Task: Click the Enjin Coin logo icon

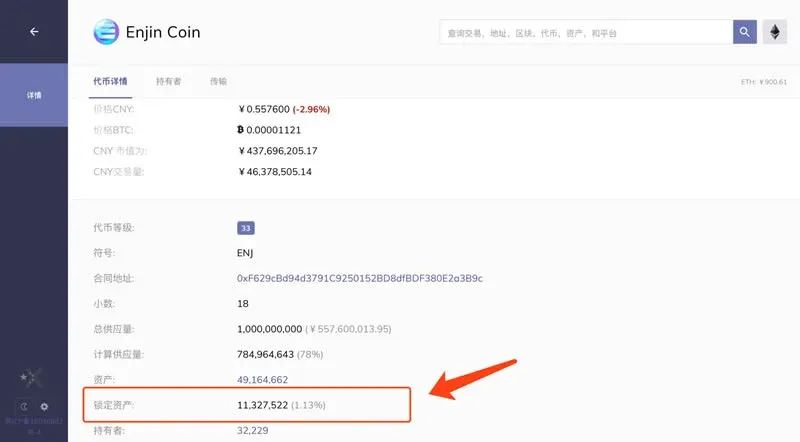Action: (106, 32)
